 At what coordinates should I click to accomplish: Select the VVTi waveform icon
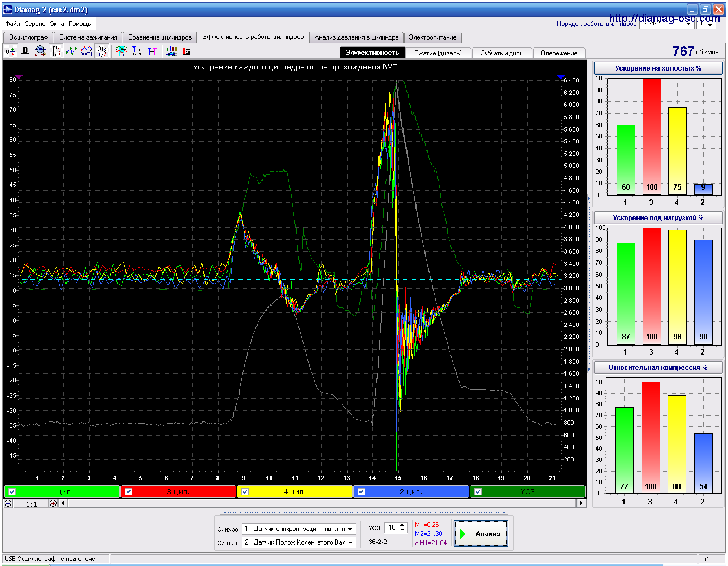(86, 51)
